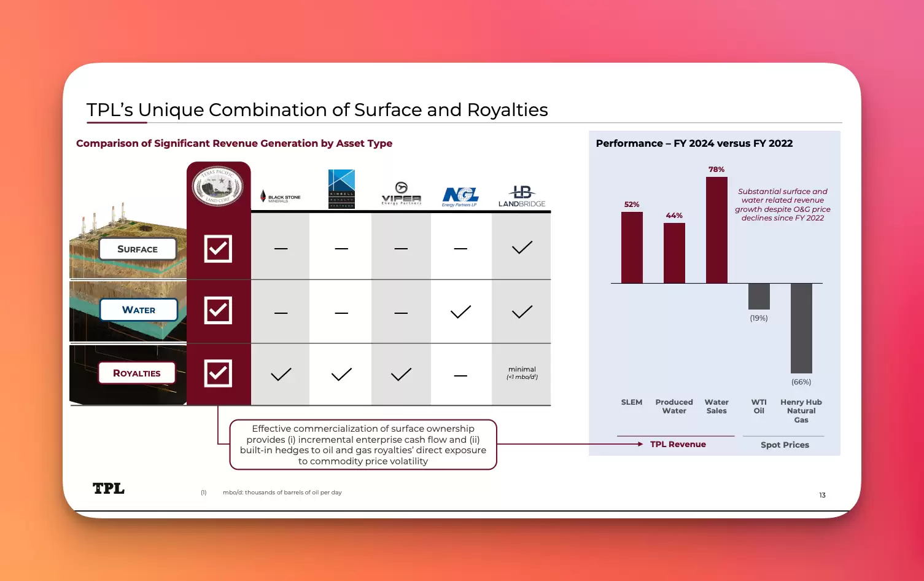Image resolution: width=924 pixels, height=581 pixels.
Task: Click Black Stone's checkmark in the Royalties row
Action: click(281, 375)
